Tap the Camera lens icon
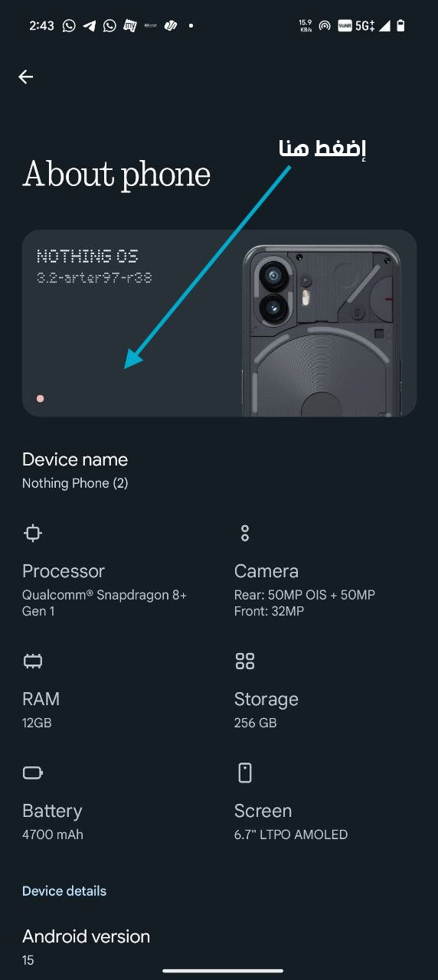The height and width of the screenshot is (980, 438). [245, 533]
